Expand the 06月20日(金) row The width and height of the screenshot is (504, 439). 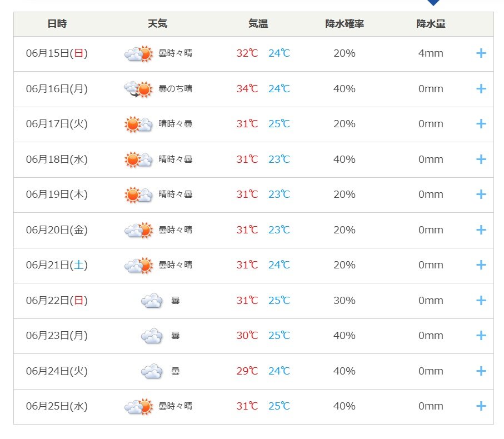481,230
